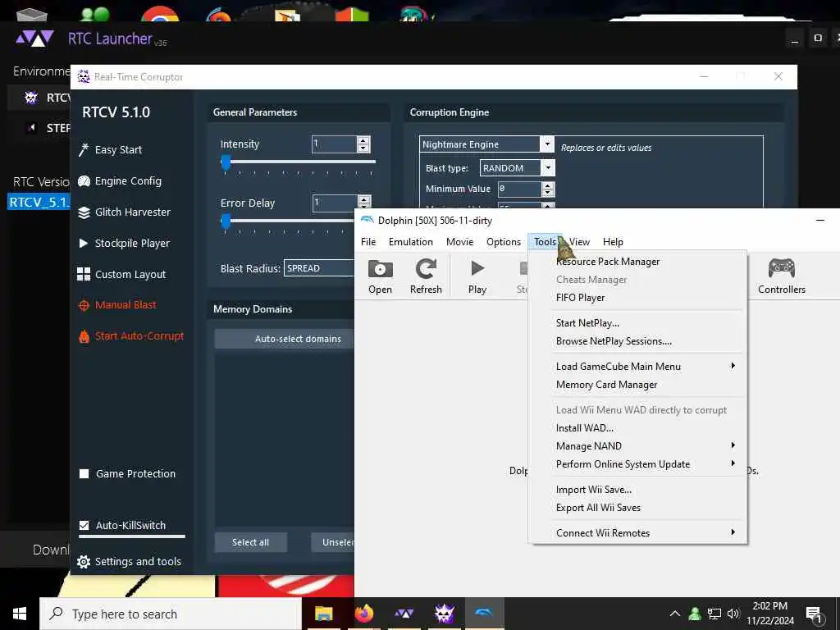Click Intensity value input field

(335, 144)
